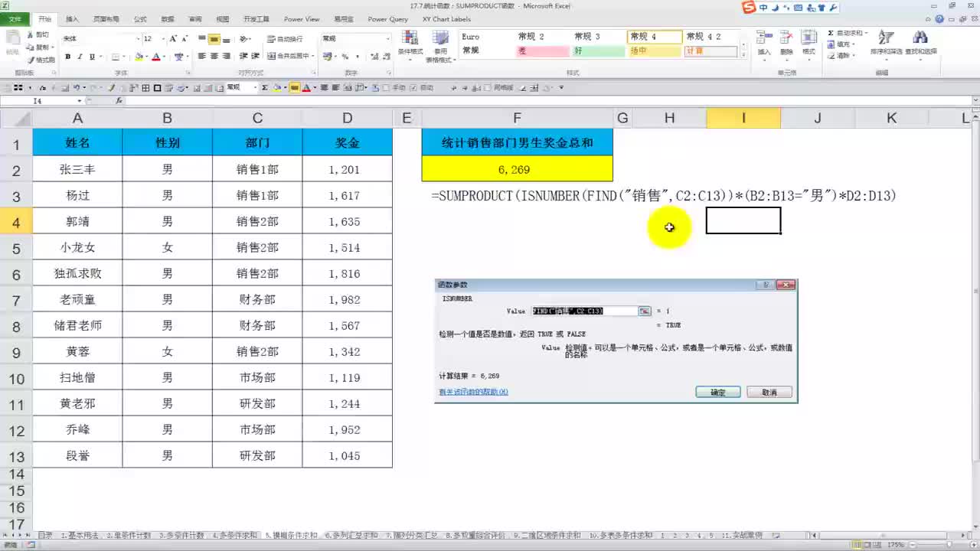Image resolution: width=980 pixels, height=551 pixels.
Task: Center text horizontally in ribbon alignment group
Action: coord(214,57)
